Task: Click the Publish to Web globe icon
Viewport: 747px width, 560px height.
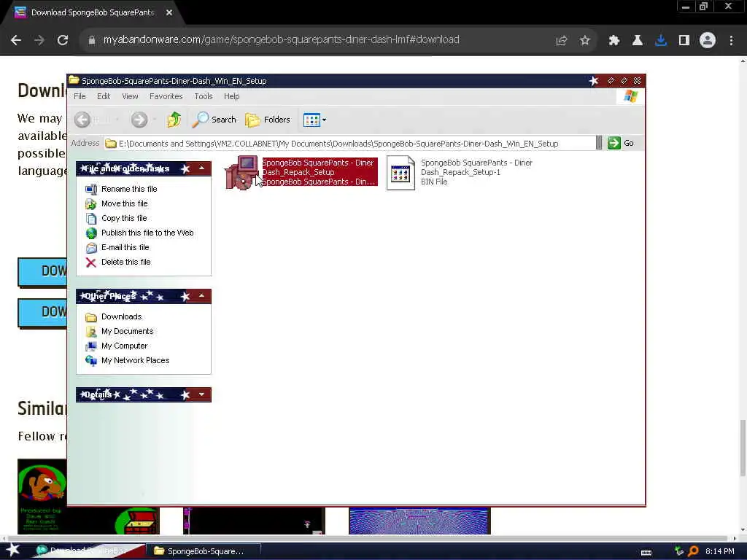Action: pos(91,233)
